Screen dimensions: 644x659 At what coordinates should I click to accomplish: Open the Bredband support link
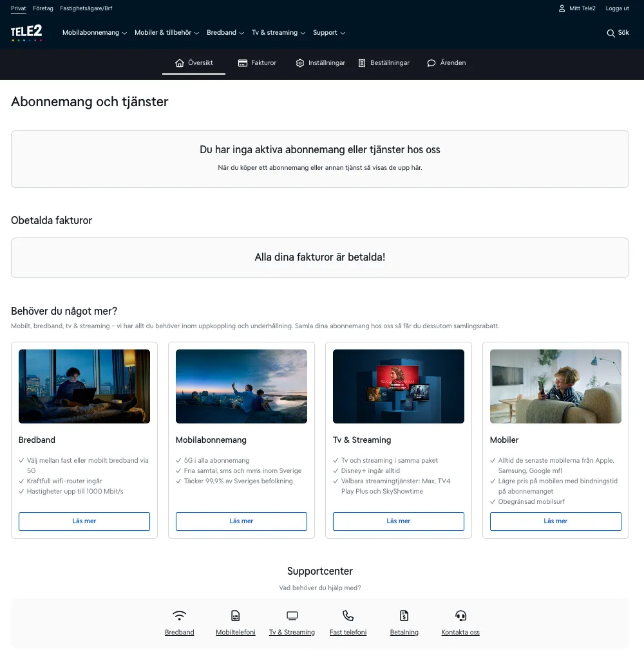pos(179,632)
